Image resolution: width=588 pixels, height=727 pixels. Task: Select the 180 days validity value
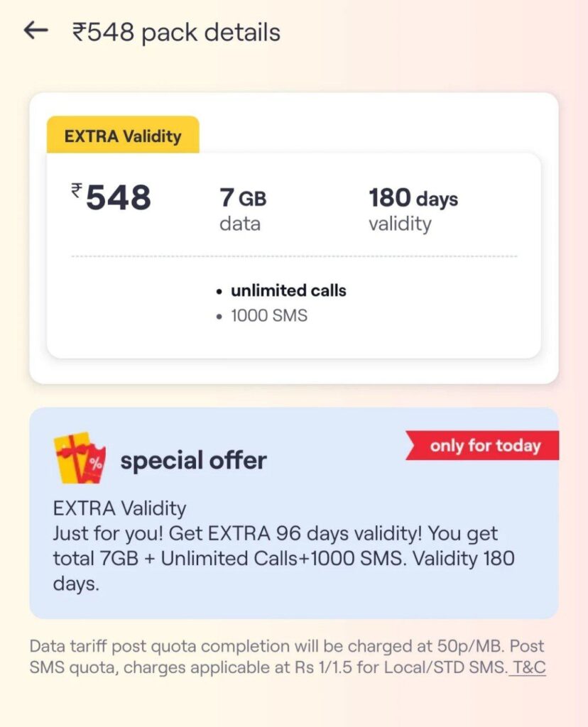pos(413,198)
